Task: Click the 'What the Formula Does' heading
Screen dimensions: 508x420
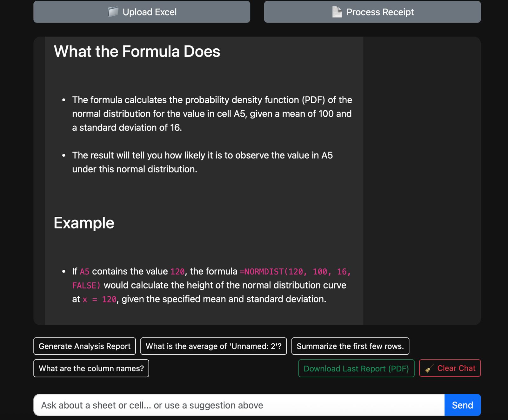Action: pyautogui.click(x=137, y=51)
